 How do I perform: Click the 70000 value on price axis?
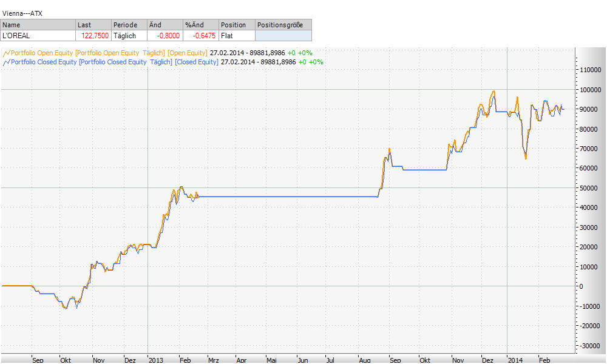(588, 149)
